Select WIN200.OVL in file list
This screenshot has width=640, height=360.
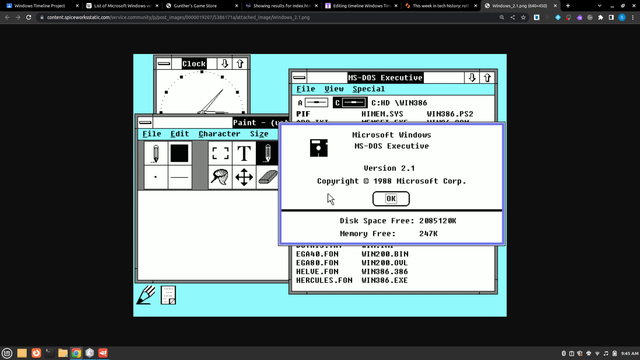point(385,263)
